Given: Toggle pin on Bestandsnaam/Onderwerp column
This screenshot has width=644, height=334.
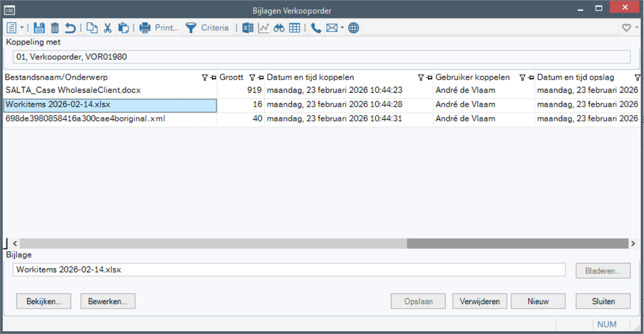Looking at the screenshot, I should point(213,78).
